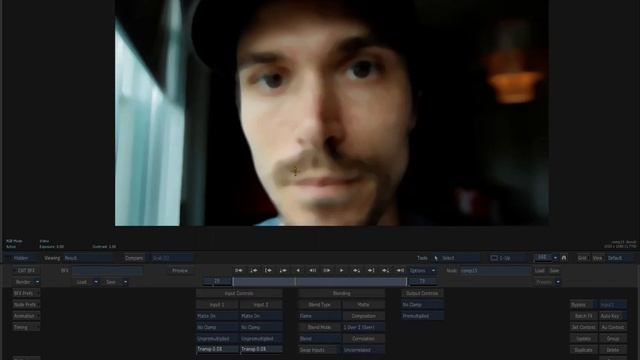Click the transport button immediately before go-to-end

pos(386,271)
